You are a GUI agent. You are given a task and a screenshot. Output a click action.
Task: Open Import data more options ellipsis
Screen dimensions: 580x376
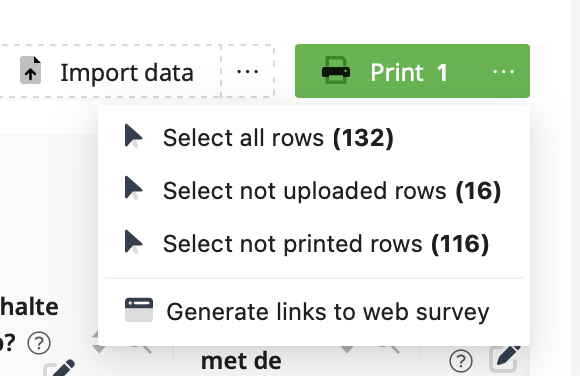(x=247, y=71)
